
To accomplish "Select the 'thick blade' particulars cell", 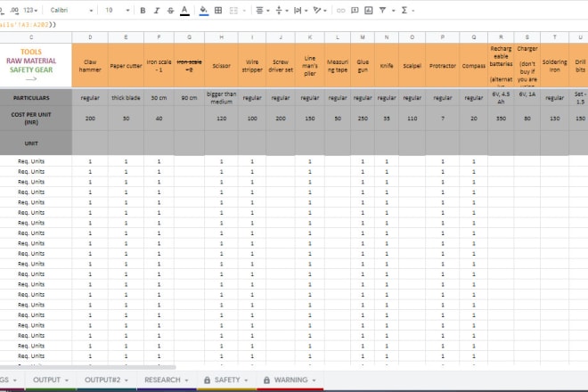I will tap(126, 97).
